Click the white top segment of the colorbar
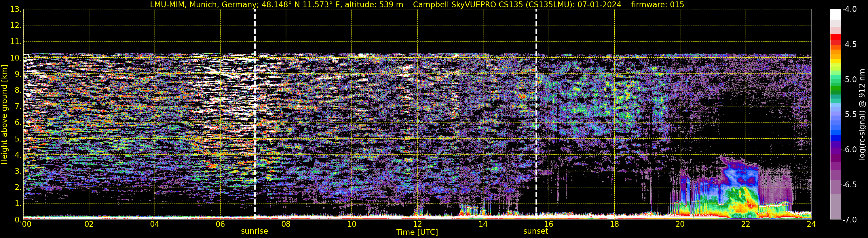 [x=836, y=14]
